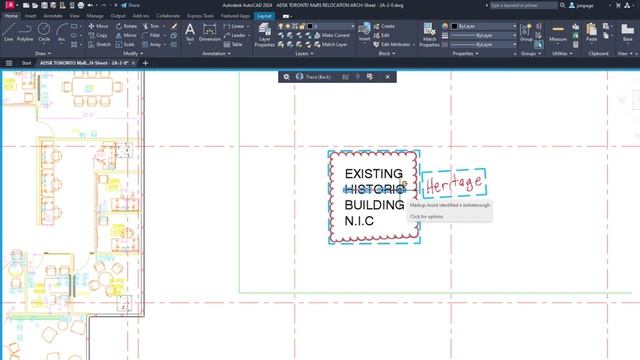Activate the Scale command
This screenshot has width=640, height=360.
pyautogui.click(x=125, y=44)
